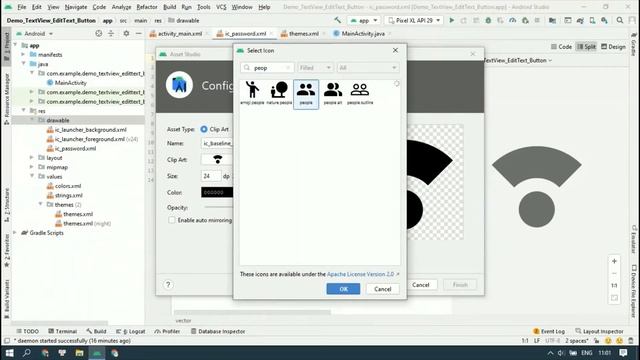Click Cancel in Asset Studio dialog
The image size is (640, 360).
click(420, 285)
